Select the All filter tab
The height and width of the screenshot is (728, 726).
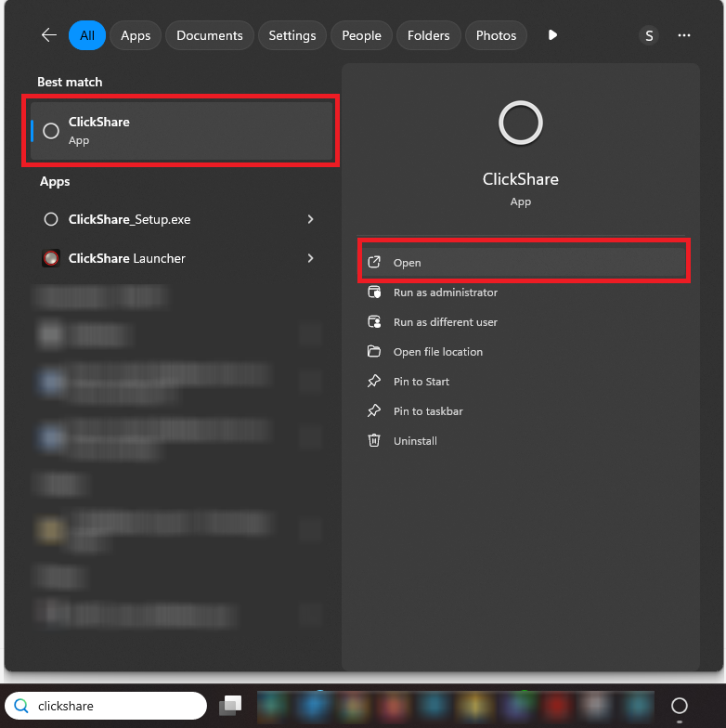tap(87, 35)
